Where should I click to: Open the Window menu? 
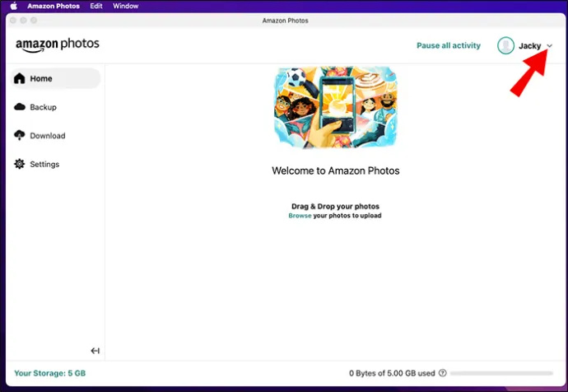click(125, 6)
